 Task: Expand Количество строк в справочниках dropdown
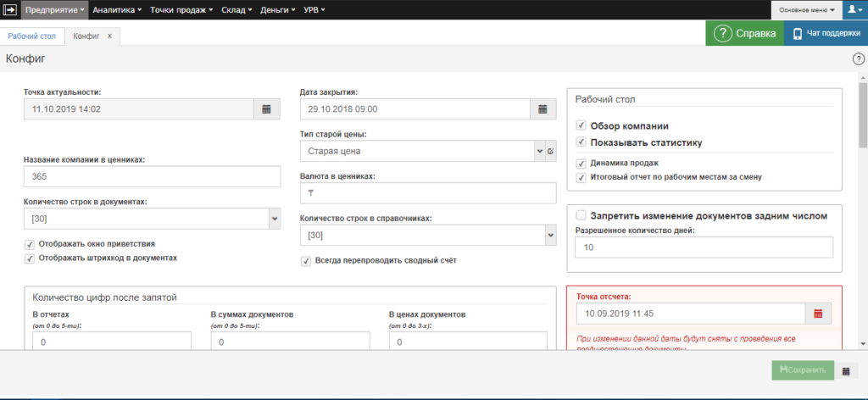tap(550, 235)
